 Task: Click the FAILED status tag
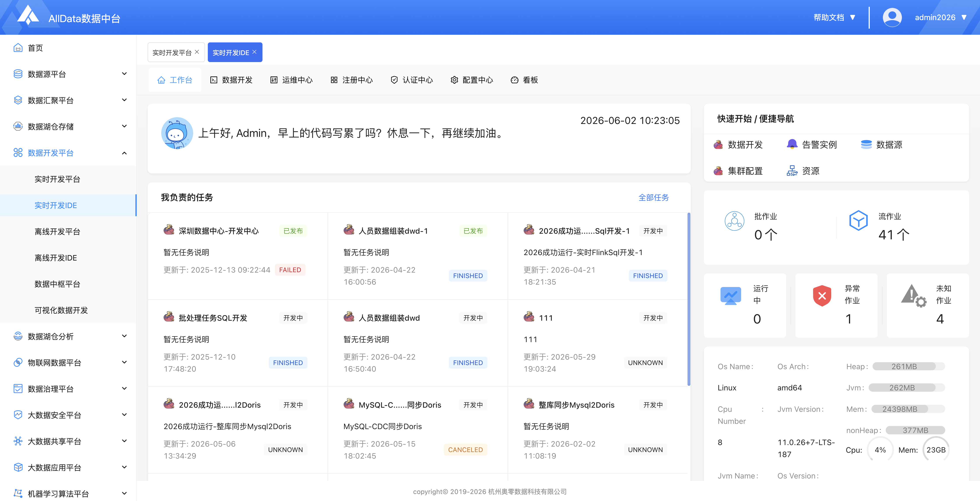(x=290, y=270)
